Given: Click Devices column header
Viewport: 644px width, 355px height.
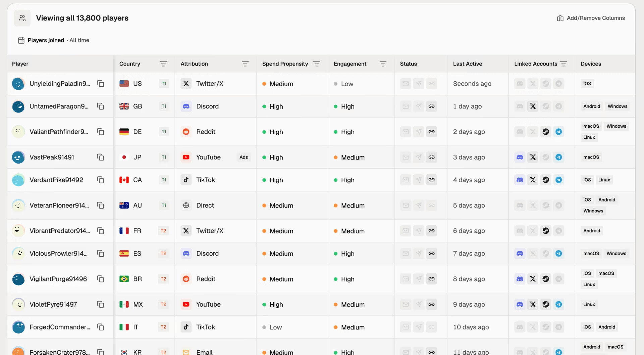Looking at the screenshot, I should pos(591,64).
